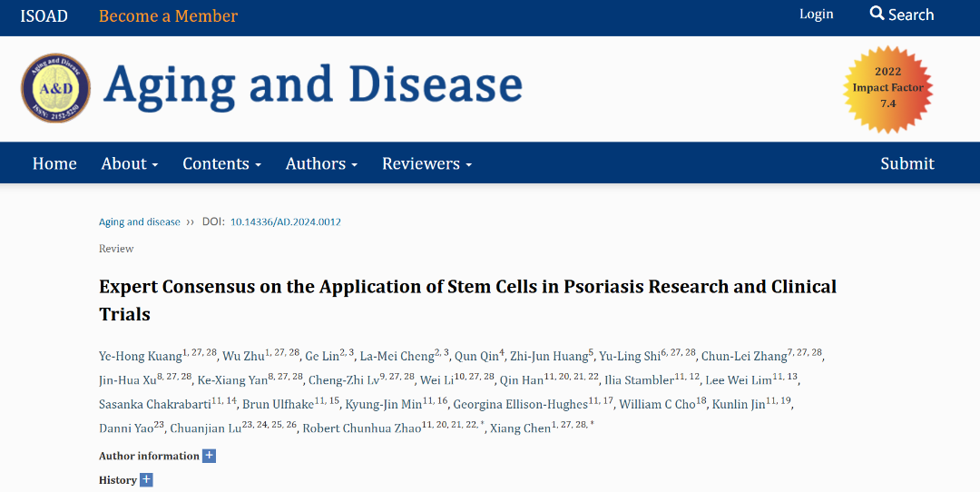Click the Aging and Disease title banner
980x492 pixels.
tap(313, 85)
